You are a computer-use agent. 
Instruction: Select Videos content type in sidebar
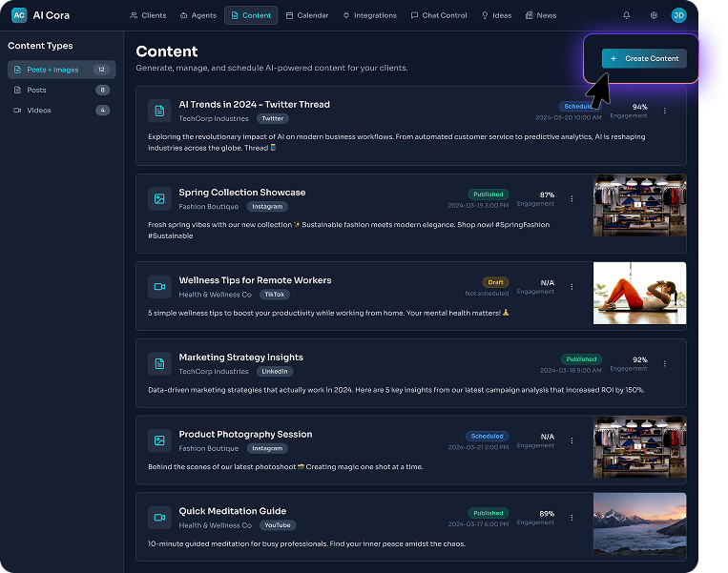pos(38,111)
